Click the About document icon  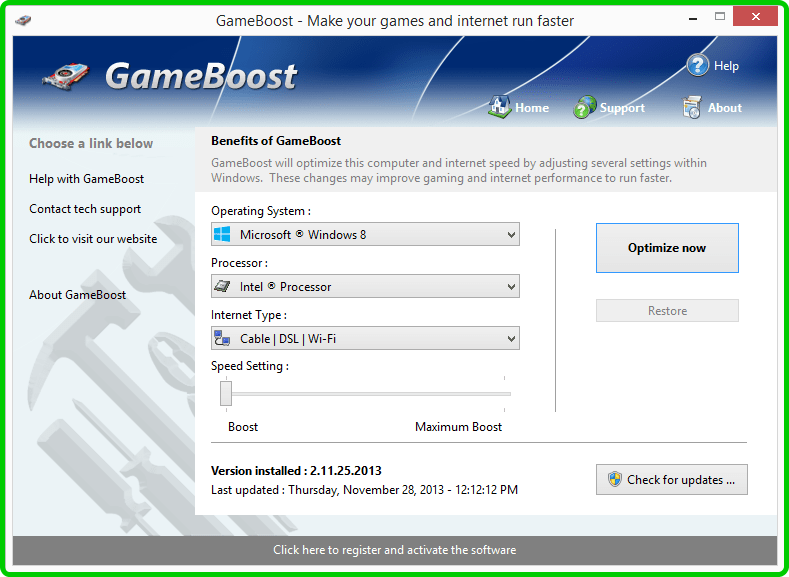(x=692, y=107)
